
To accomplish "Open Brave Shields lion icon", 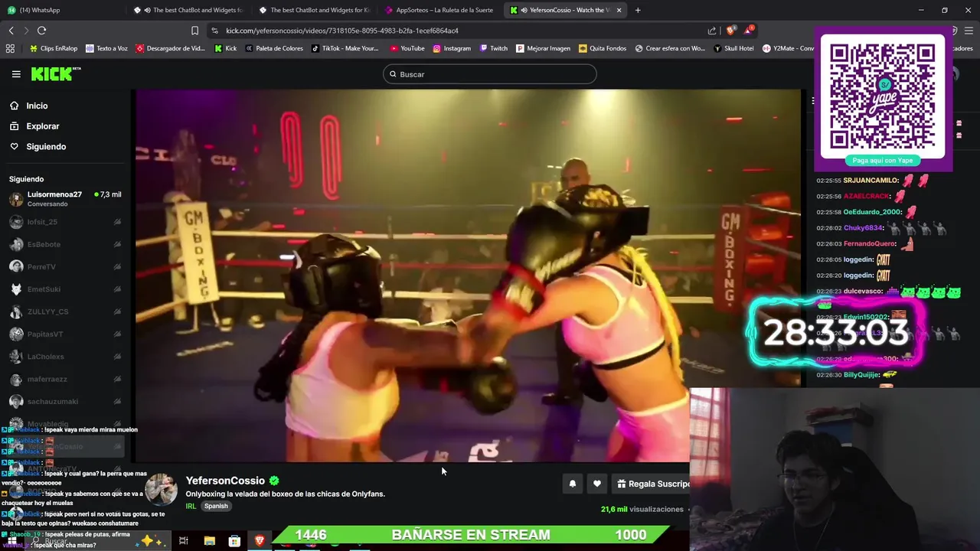I will point(730,31).
